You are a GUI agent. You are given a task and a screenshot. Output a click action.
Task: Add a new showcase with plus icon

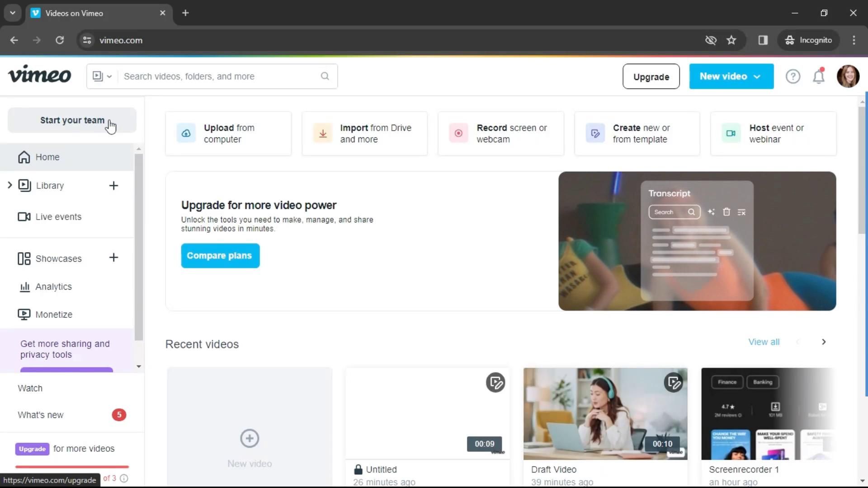pyautogui.click(x=113, y=258)
